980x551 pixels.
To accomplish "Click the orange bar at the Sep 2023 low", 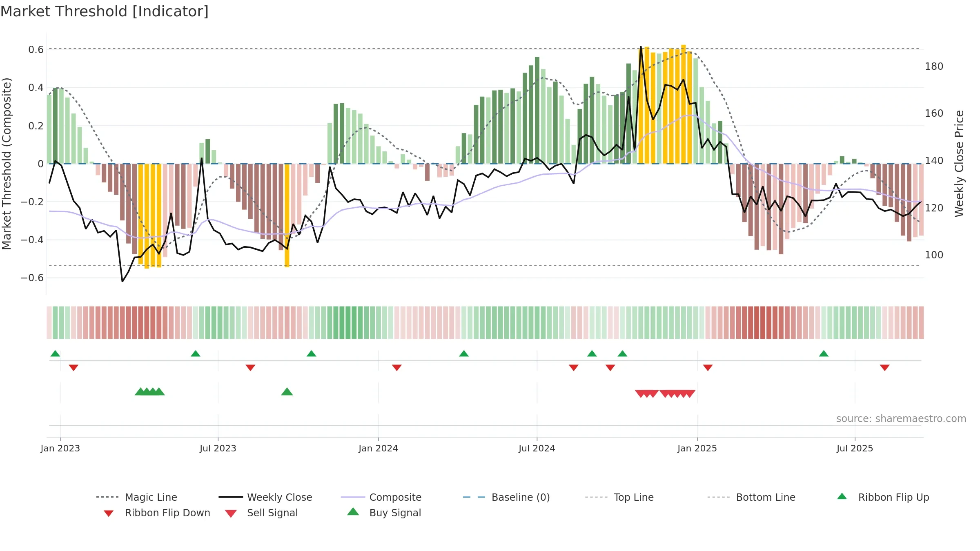I will point(287,216).
